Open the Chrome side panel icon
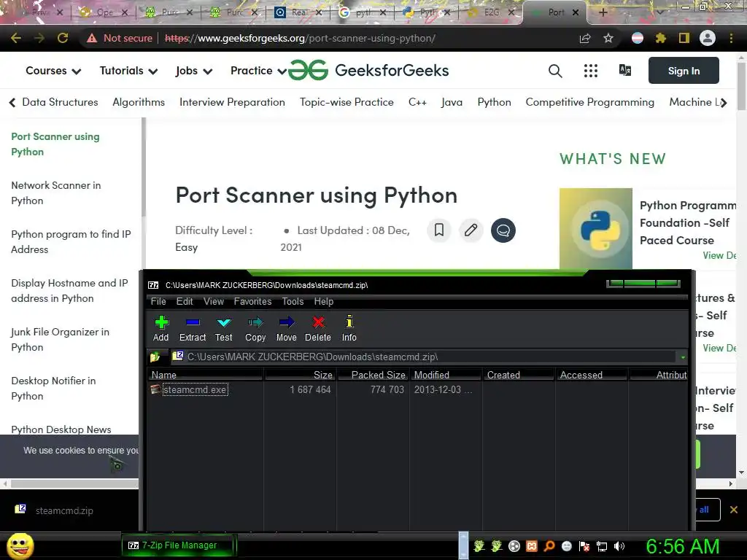Image resolution: width=747 pixels, height=560 pixels. coord(684,38)
